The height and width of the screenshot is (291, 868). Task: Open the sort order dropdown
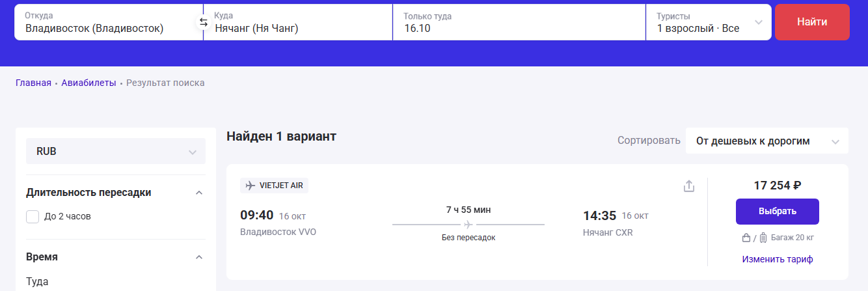(766, 141)
